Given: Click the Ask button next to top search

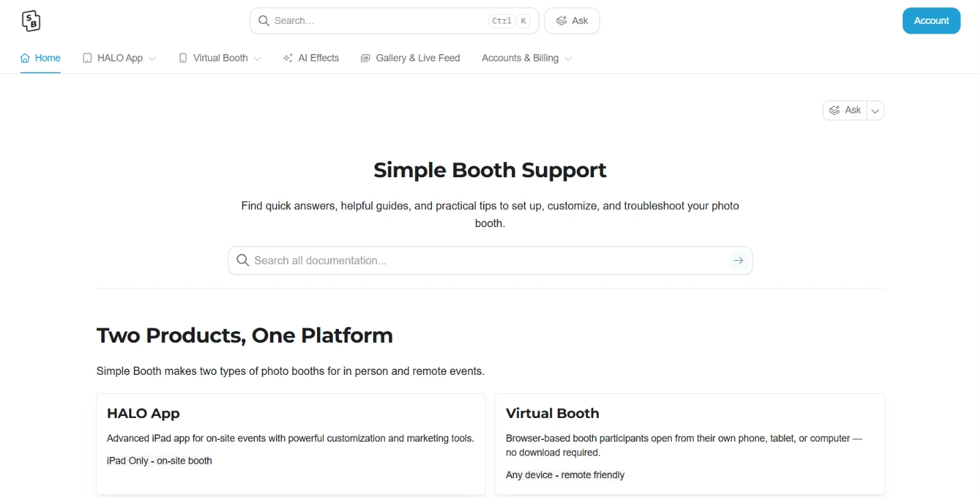Looking at the screenshot, I should (572, 21).
